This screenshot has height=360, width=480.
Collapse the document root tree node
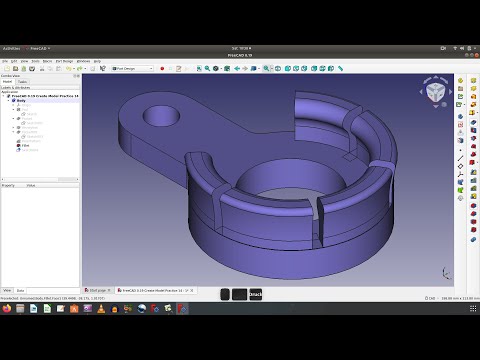click(4, 96)
